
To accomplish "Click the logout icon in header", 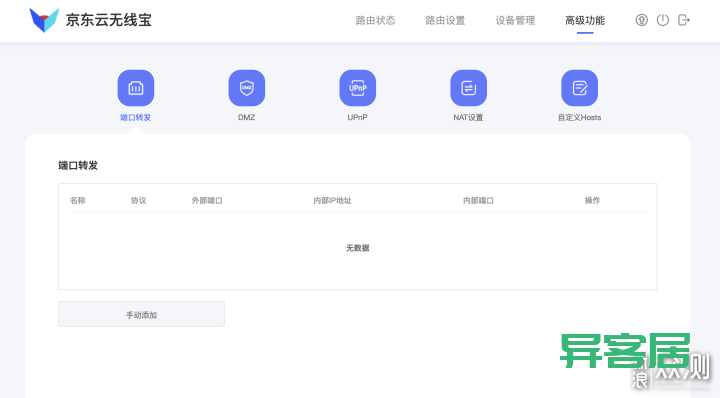I will click(x=684, y=20).
